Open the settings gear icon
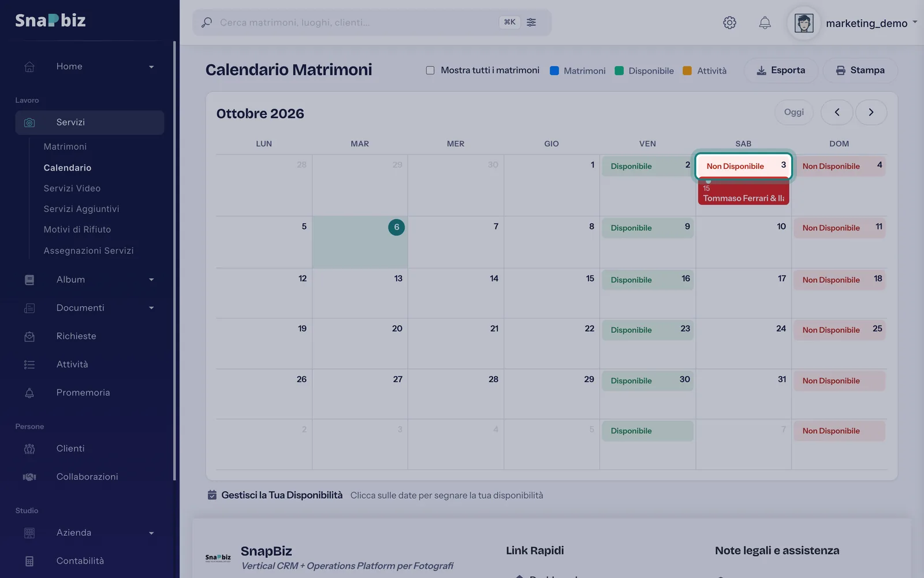Image resolution: width=924 pixels, height=578 pixels. [x=729, y=23]
